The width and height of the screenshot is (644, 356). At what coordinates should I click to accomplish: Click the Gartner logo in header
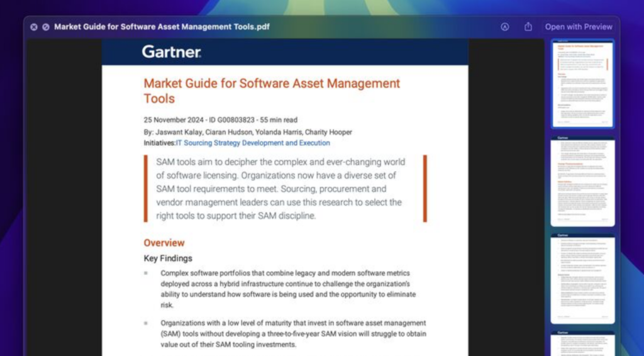[x=172, y=52]
